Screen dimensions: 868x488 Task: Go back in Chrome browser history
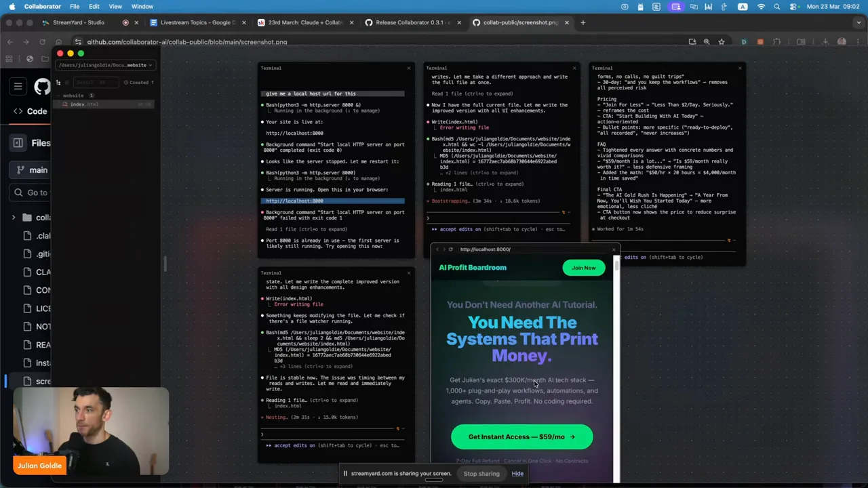[x=10, y=42]
